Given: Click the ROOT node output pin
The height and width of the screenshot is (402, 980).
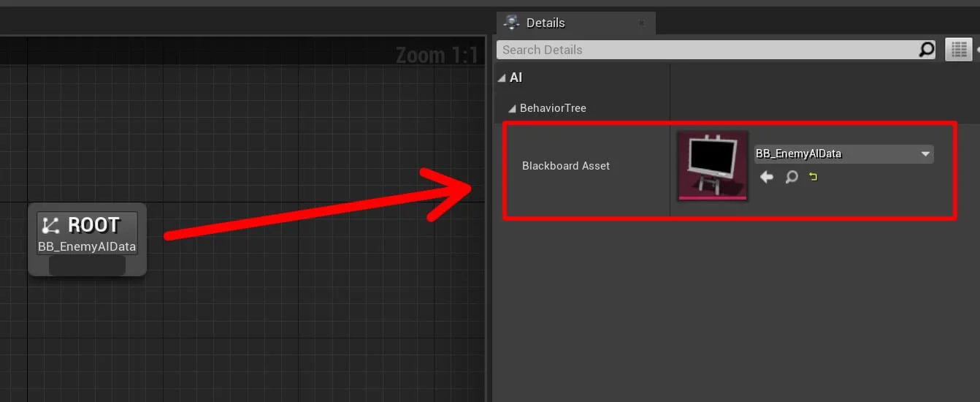Looking at the screenshot, I should coord(87,265).
